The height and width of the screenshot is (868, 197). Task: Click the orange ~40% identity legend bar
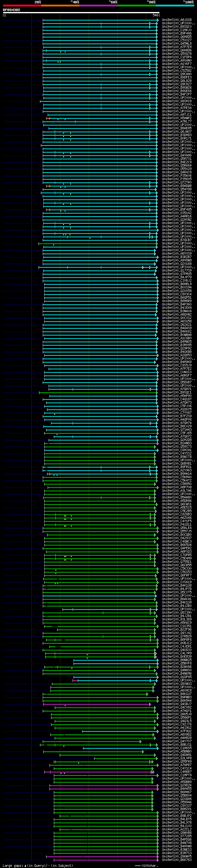click(60, 6)
